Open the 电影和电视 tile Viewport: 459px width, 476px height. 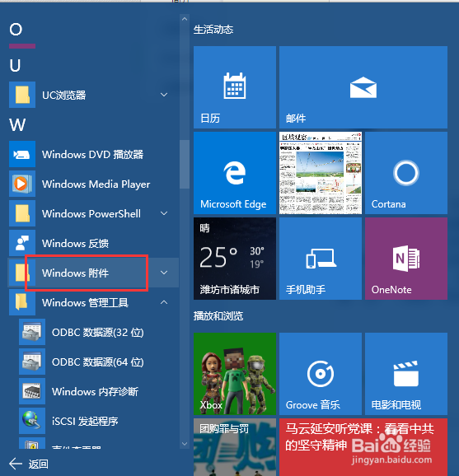[406, 374]
